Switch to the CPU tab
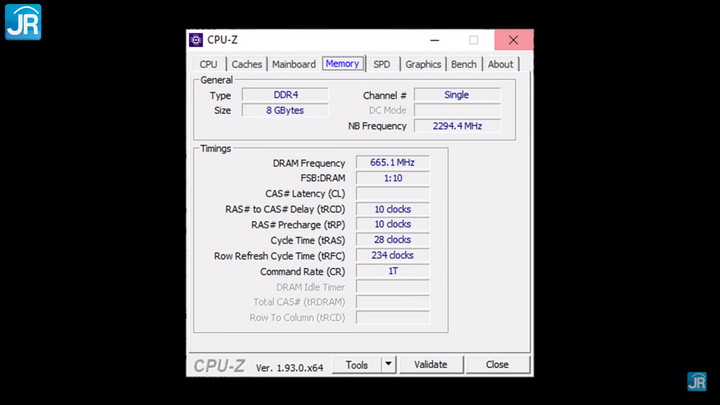Image resolution: width=720 pixels, height=405 pixels. [x=208, y=64]
